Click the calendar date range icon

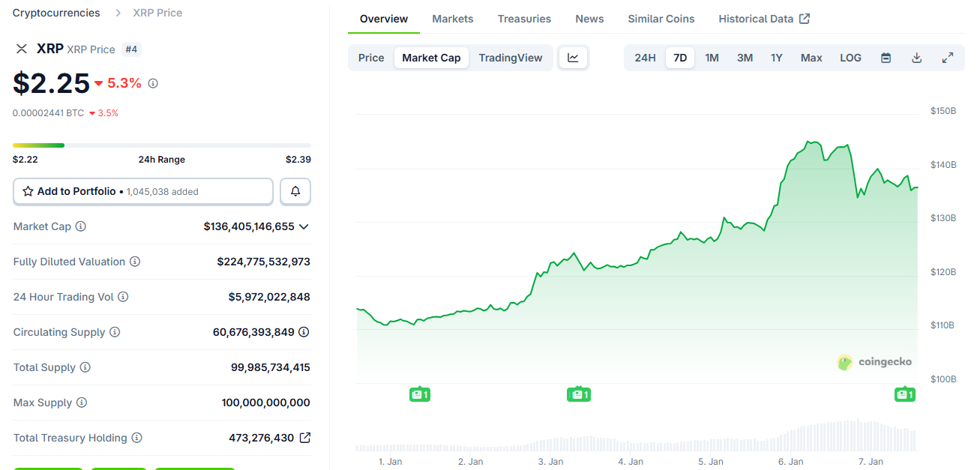(886, 57)
